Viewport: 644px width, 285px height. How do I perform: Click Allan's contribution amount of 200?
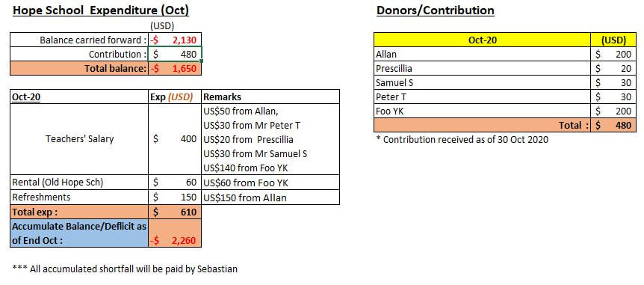[613, 55]
